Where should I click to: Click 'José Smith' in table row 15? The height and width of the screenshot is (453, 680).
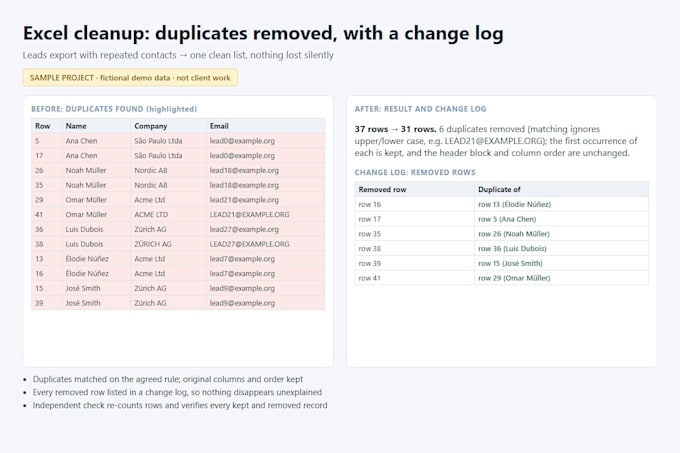tap(82, 288)
